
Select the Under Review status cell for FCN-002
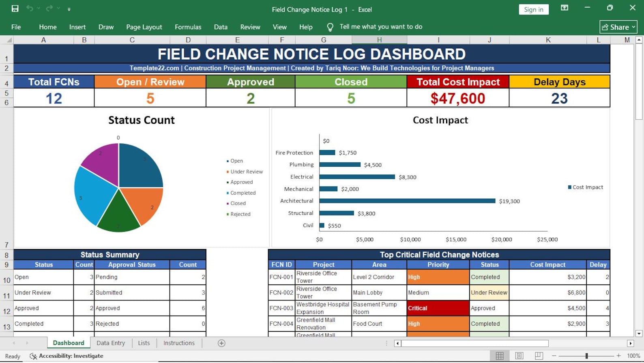[x=489, y=293]
